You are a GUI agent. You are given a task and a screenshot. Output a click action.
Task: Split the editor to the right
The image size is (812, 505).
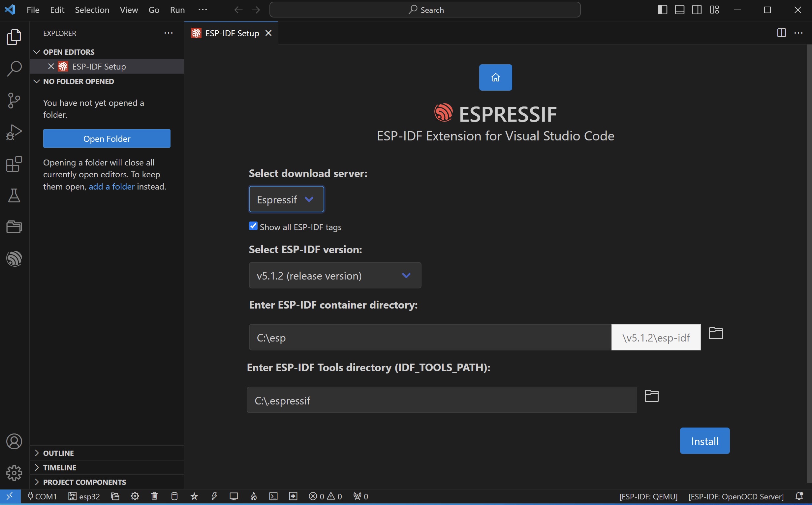(781, 33)
